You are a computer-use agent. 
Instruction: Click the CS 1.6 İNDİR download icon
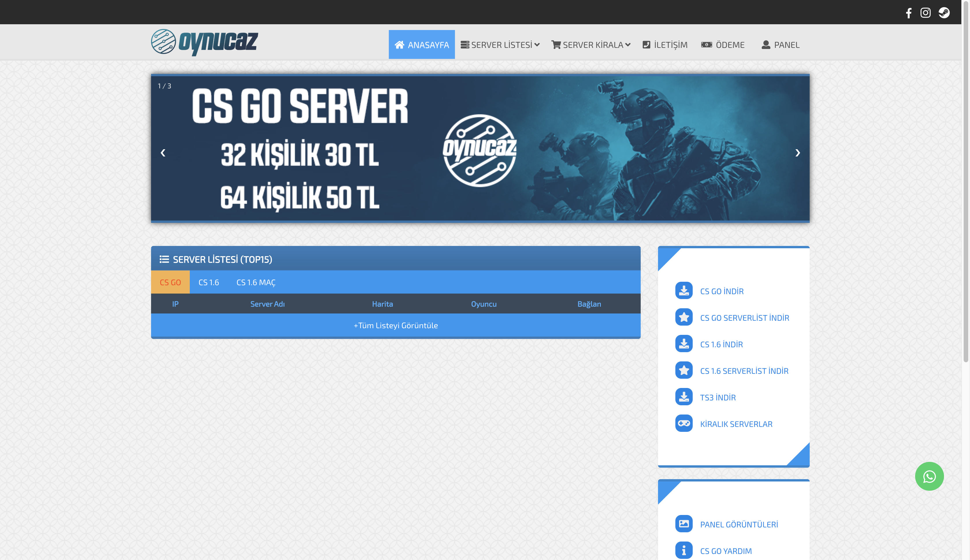coord(684,344)
